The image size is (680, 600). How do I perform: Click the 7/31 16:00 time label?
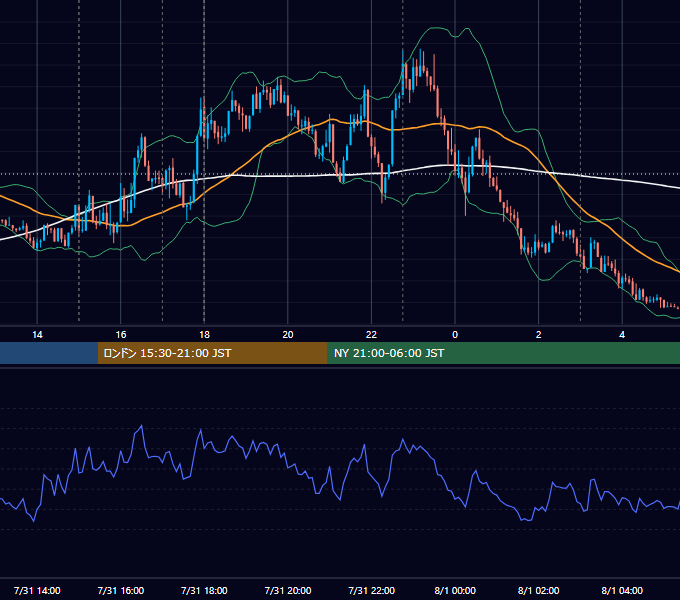[x=121, y=590]
